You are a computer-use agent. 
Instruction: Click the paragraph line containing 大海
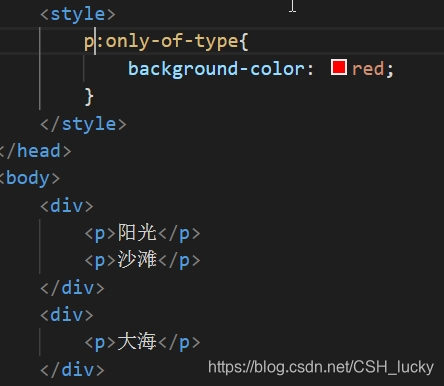point(142,342)
